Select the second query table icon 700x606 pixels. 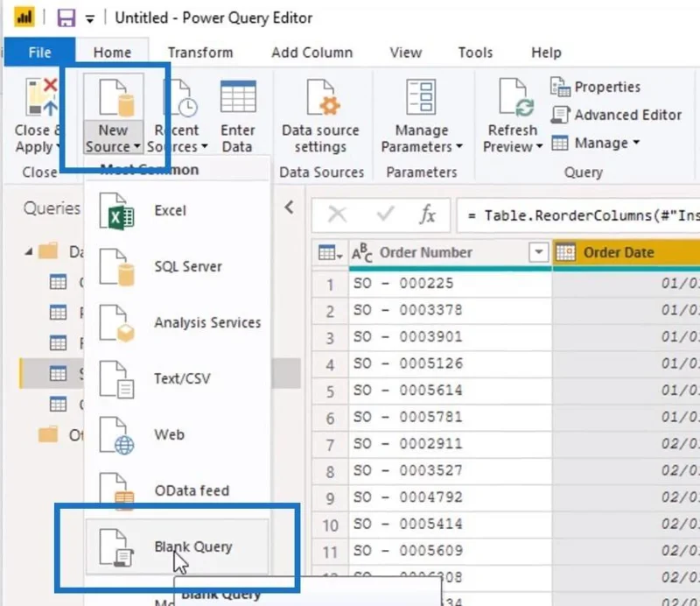58,313
